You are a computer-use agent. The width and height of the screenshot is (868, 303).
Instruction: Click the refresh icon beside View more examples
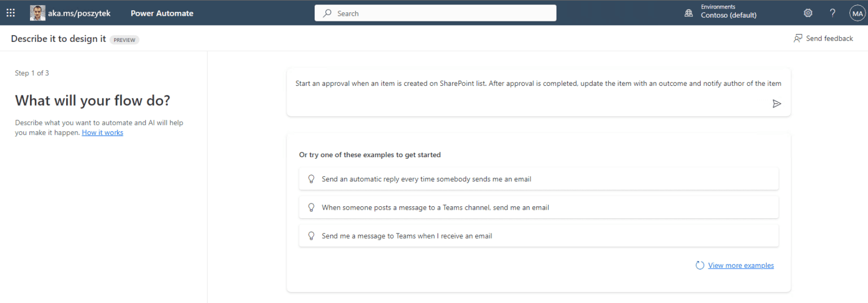click(x=700, y=265)
